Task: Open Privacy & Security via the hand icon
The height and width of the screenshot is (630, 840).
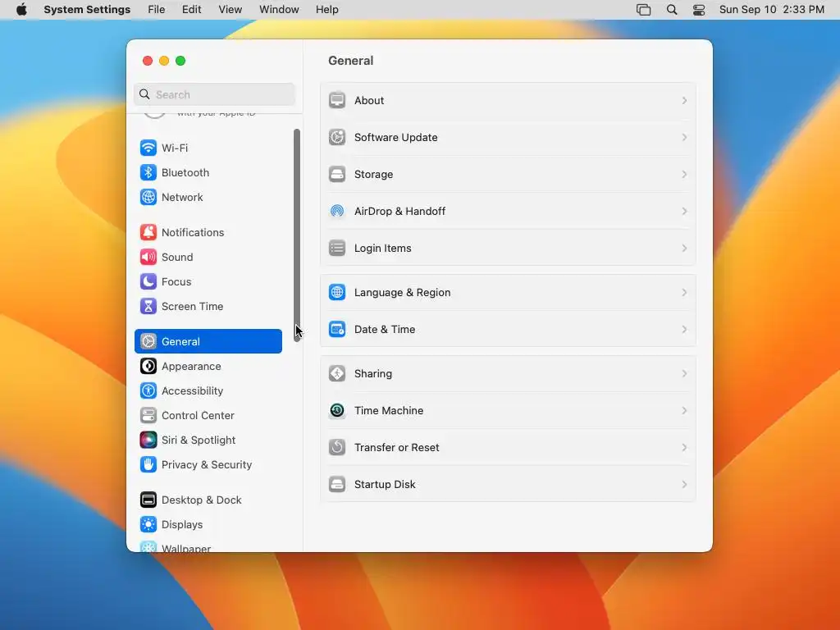Action: pyautogui.click(x=148, y=464)
